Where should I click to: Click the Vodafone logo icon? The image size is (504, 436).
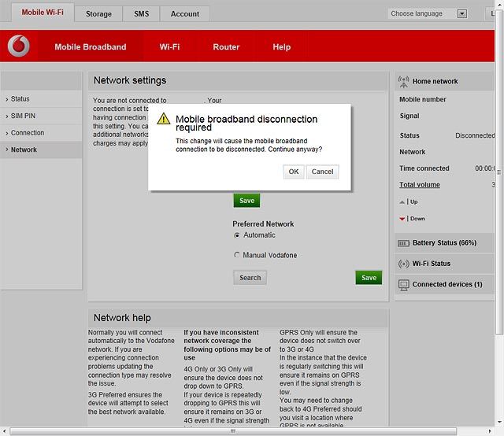point(19,46)
